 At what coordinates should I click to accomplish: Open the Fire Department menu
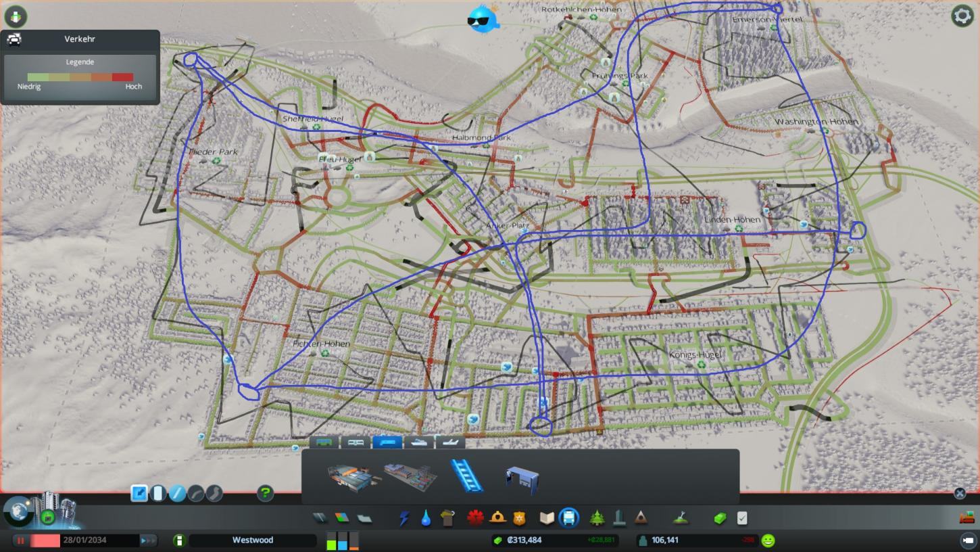point(498,518)
